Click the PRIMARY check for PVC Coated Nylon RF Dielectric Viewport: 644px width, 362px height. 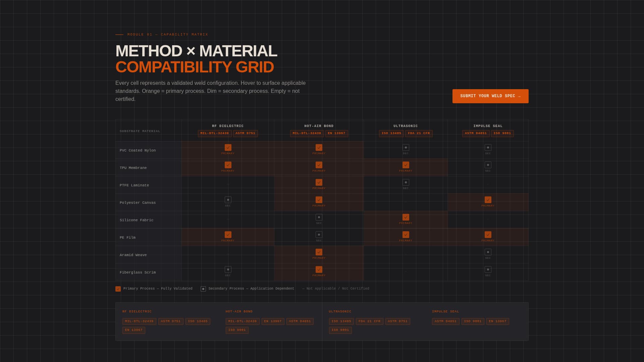(x=228, y=147)
